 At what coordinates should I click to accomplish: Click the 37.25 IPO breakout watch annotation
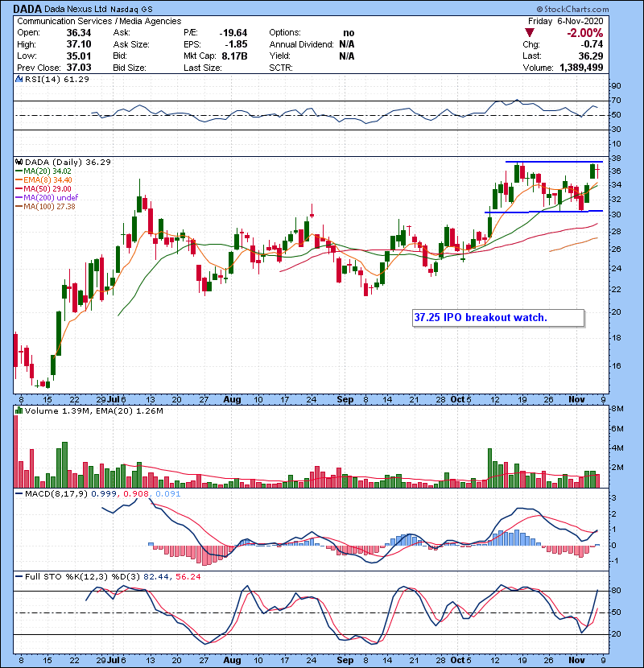click(498, 318)
